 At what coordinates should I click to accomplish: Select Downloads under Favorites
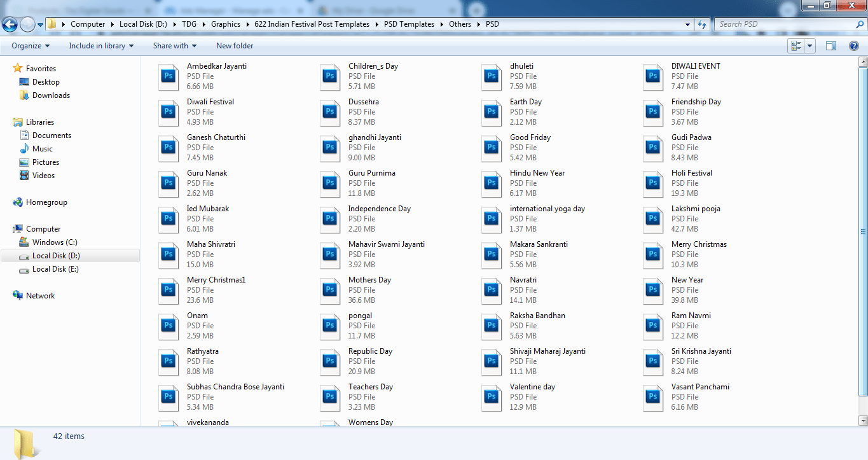click(x=51, y=95)
